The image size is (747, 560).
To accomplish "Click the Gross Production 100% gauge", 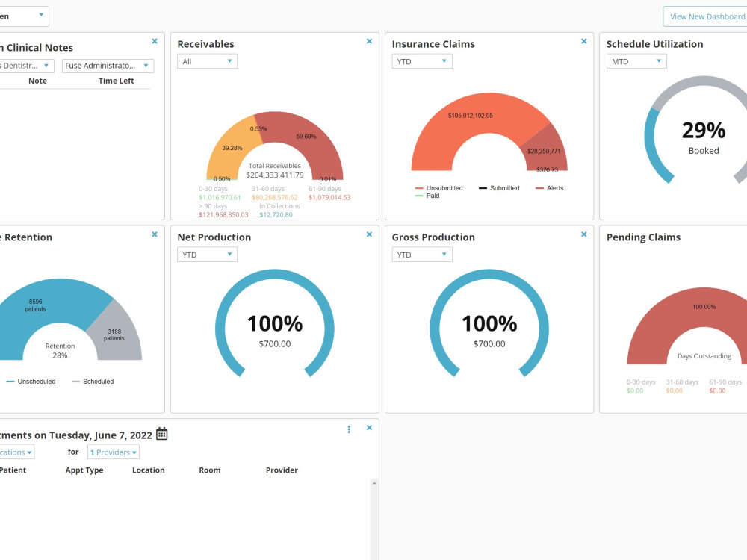I will coord(489,324).
